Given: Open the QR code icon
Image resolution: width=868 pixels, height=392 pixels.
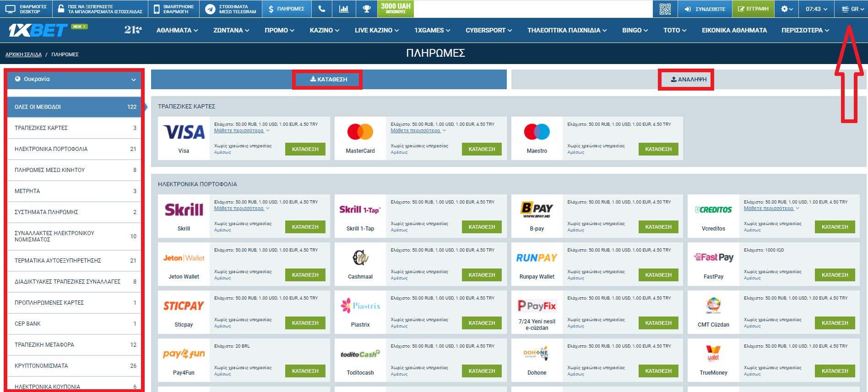Looking at the screenshot, I should (665, 9).
